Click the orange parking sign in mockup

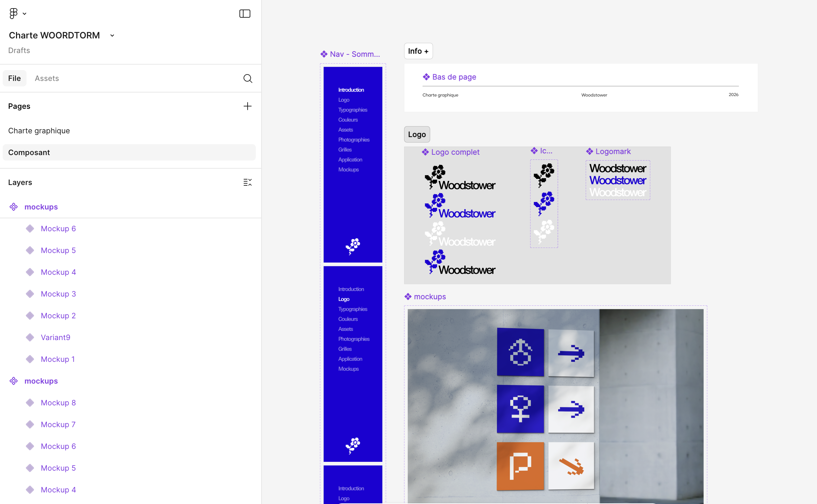pos(520,466)
